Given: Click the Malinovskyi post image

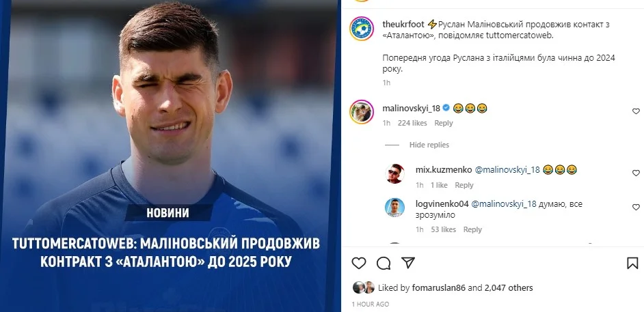Looking at the screenshot, I should tap(170, 156).
